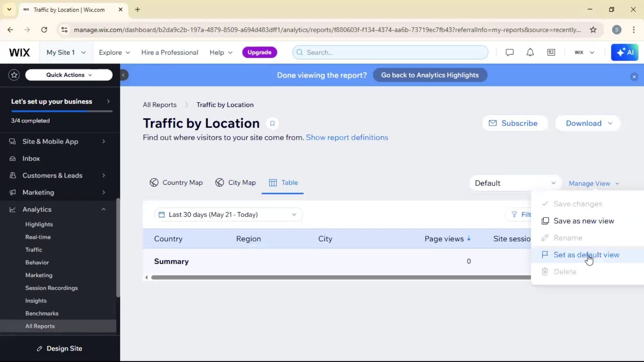This screenshot has width=644, height=362.
Task: Open the AI assistant button
Action: (x=625, y=52)
